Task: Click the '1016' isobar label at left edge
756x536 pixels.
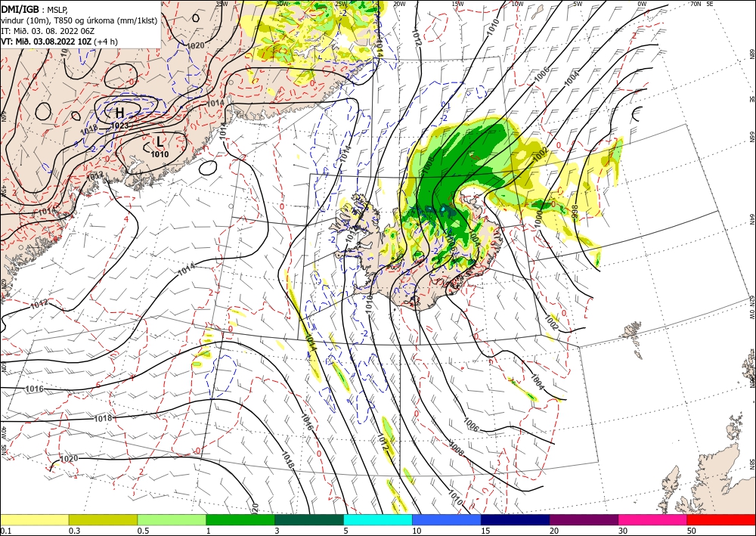Action: pyautogui.click(x=35, y=389)
